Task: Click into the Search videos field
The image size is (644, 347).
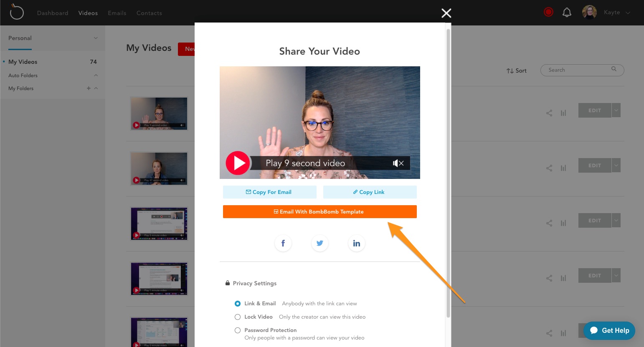Action: click(x=582, y=70)
